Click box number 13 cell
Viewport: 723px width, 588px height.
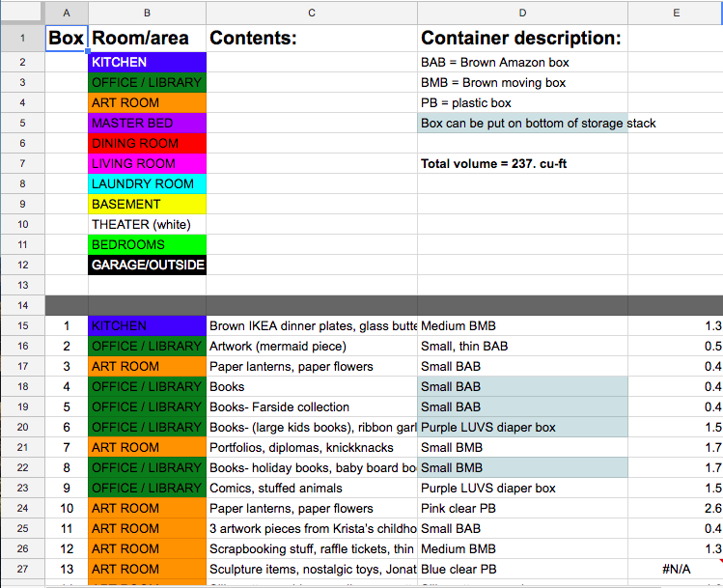click(x=67, y=570)
